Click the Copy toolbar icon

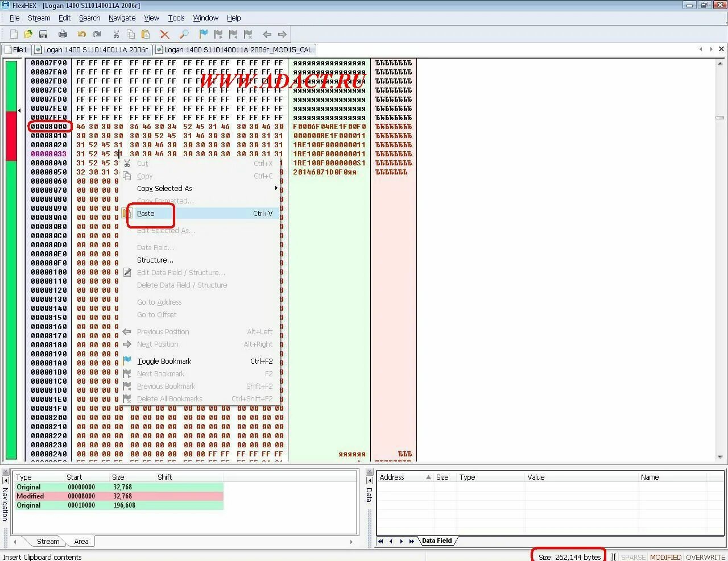[x=131, y=34]
